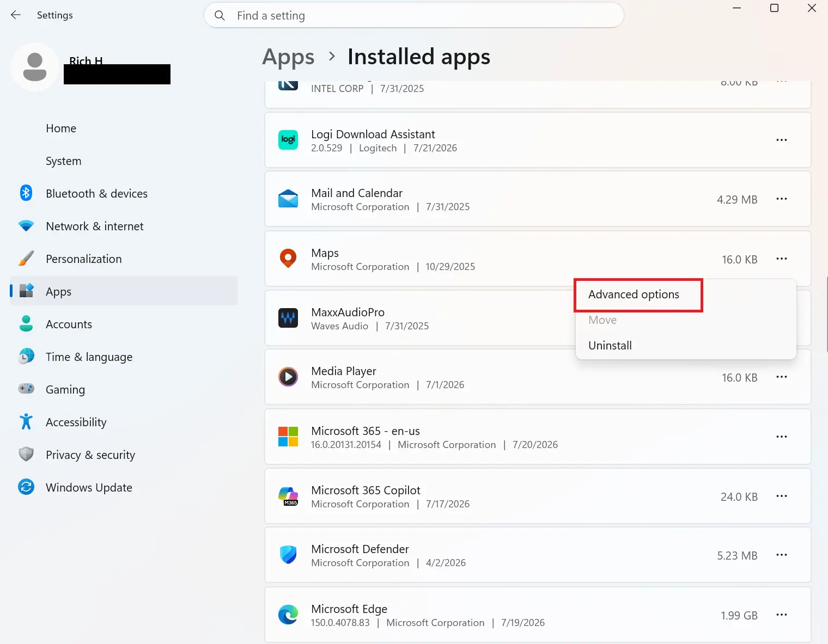Click the Maps location pin icon
The width and height of the screenshot is (828, 644).
point(288,259)
